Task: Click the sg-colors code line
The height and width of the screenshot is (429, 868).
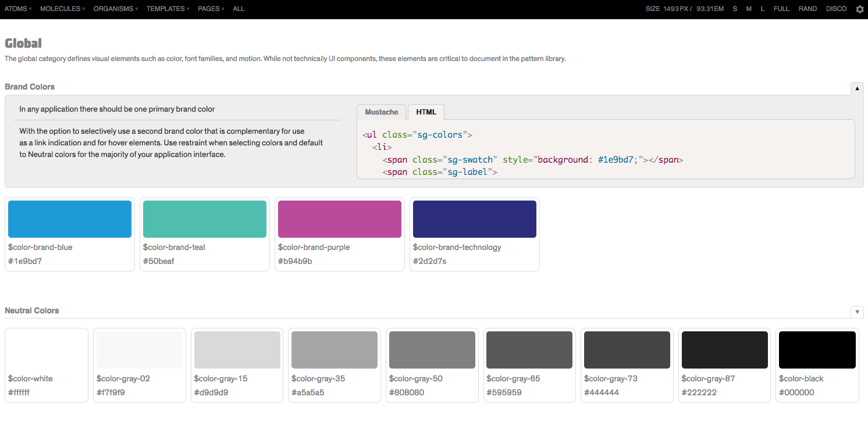Action: click(417, 135)
